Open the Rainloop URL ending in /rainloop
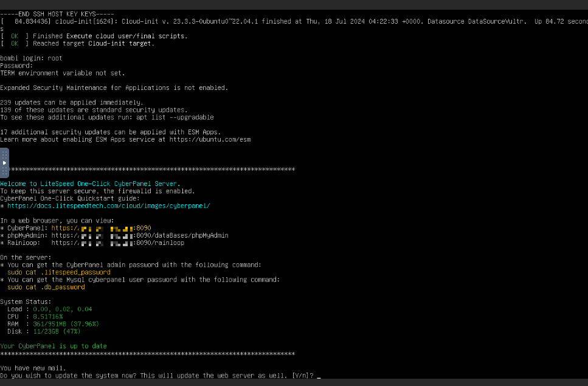The image size is (588, 386). click(118, 243)
